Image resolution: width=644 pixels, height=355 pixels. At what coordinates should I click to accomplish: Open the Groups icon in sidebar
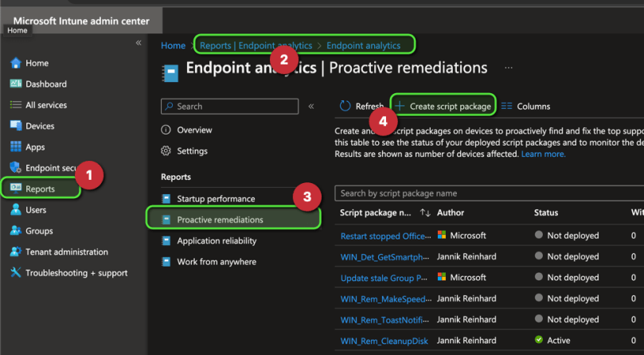[x=16, y=231]
